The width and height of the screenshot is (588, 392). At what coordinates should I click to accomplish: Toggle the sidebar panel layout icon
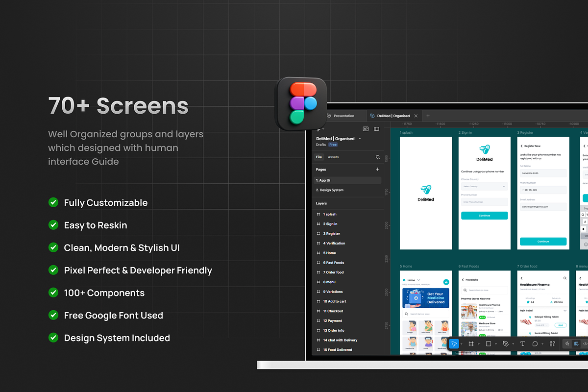[x=376, y=129]
